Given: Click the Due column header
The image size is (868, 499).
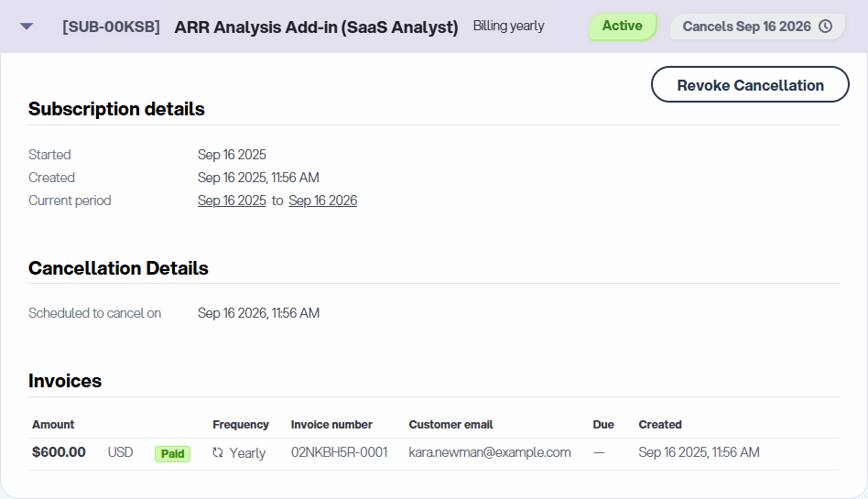Looking at the screenshot, I should click(603, 425).
